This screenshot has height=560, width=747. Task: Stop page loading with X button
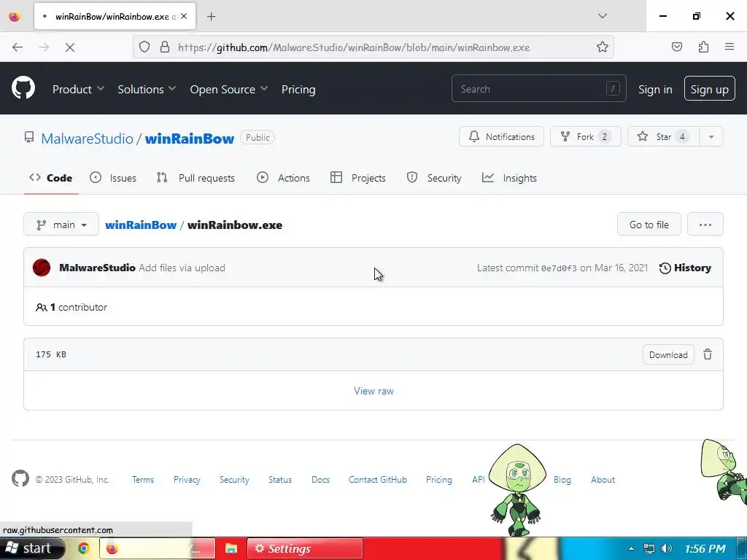point(70,47)
